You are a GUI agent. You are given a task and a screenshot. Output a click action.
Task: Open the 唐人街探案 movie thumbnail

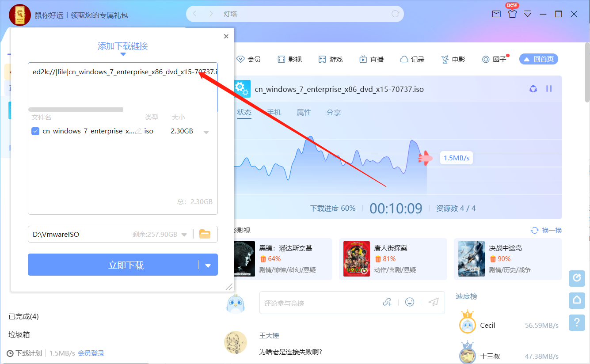357,259
